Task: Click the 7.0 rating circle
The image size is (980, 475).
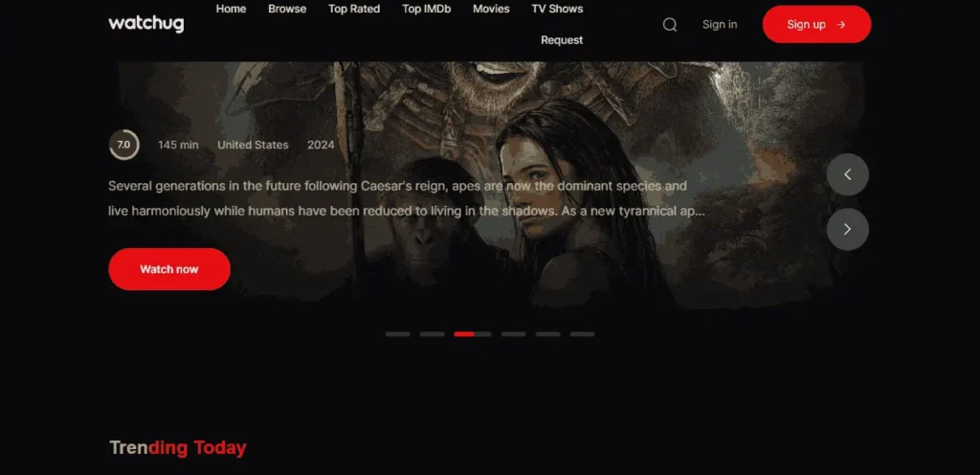Action: [123, 145]
